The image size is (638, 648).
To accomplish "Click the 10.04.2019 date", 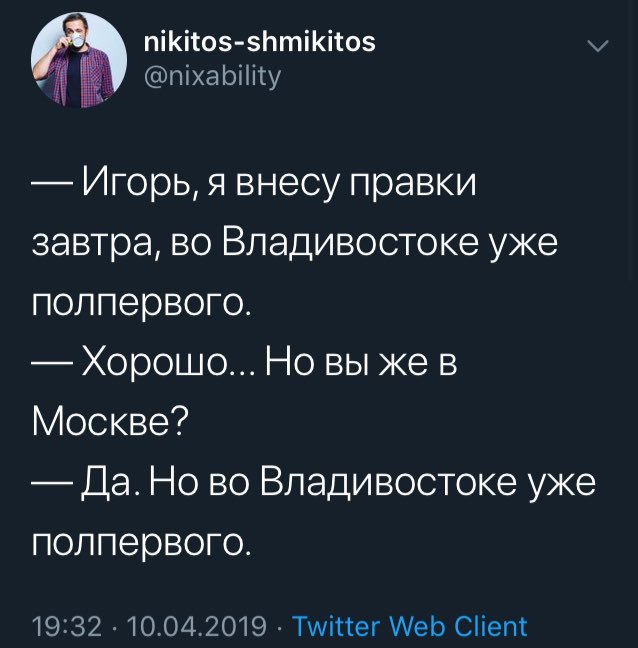I will (x=198, y=627).
